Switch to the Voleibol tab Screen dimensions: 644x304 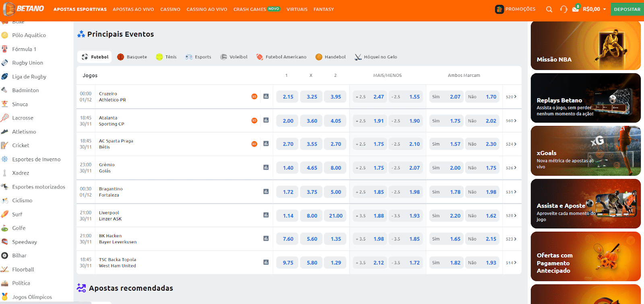point(234,57)
